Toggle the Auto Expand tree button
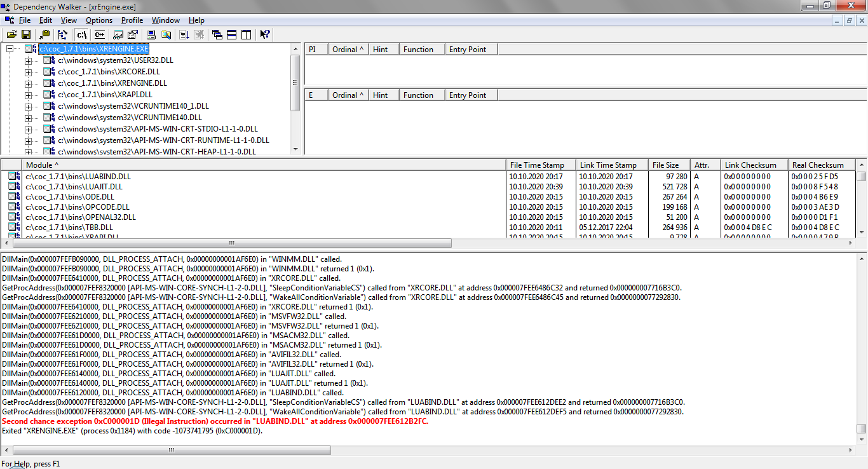The width and height of the screenshot is (868, 469). [62, 34]
